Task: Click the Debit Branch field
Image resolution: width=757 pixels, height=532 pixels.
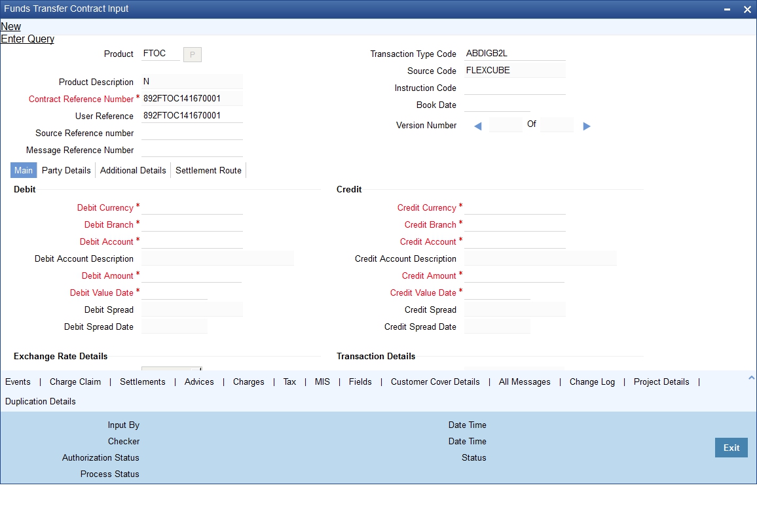Action: [192, 224]
